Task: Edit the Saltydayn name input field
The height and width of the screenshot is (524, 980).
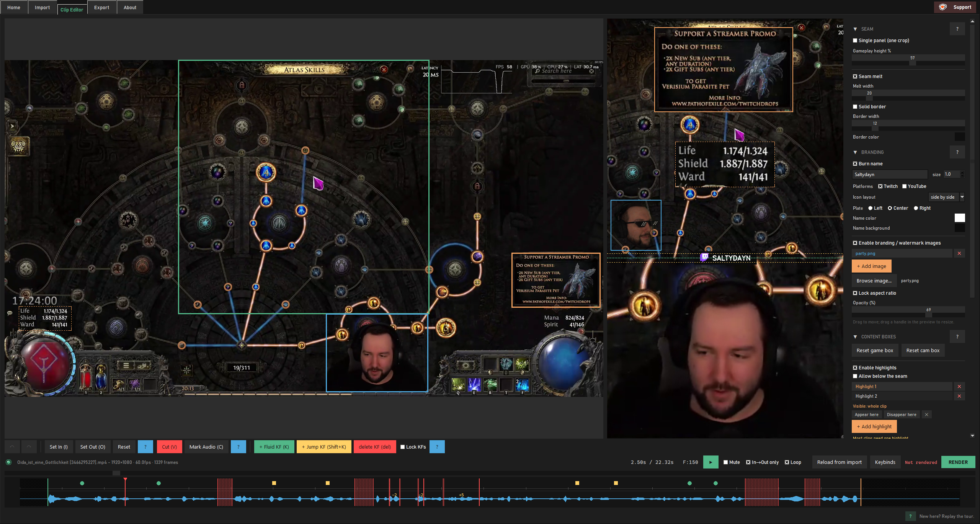Action: [x=890, y=175]
